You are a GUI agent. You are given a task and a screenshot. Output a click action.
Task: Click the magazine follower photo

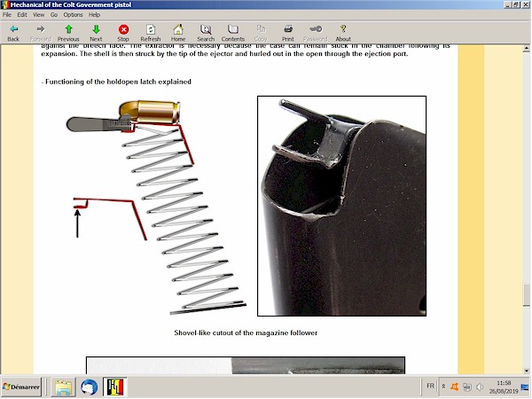[x=341, y=206]
